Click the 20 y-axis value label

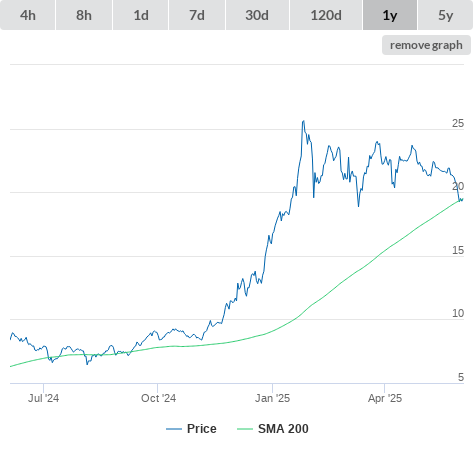point(458,186)
